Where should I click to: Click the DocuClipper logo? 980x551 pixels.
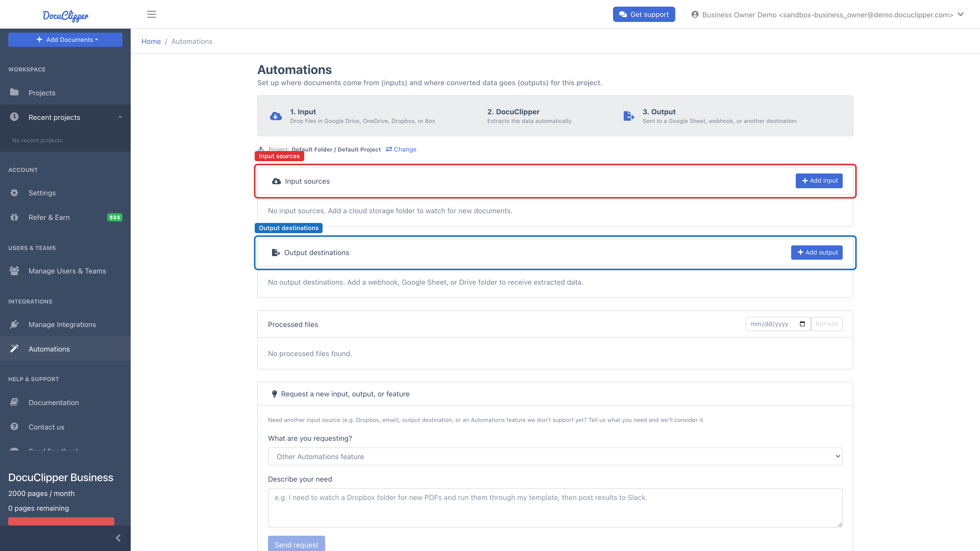(65, 16)
